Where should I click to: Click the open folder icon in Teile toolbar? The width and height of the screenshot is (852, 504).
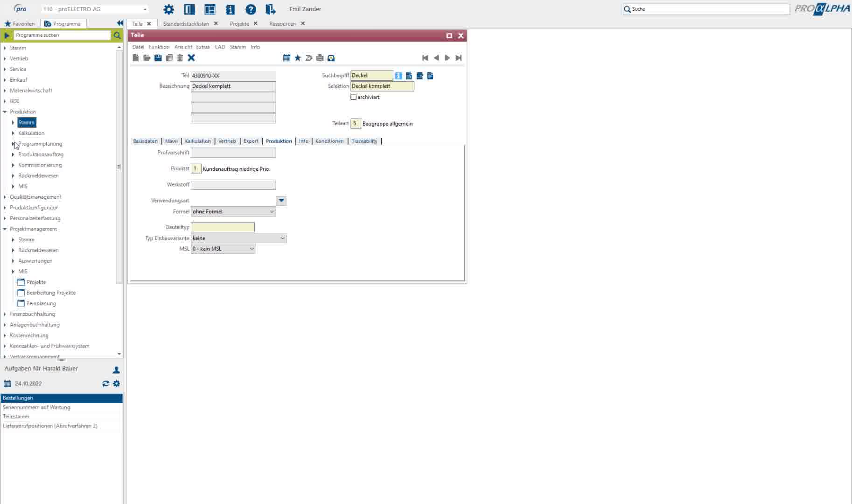(x=147, y=58)
